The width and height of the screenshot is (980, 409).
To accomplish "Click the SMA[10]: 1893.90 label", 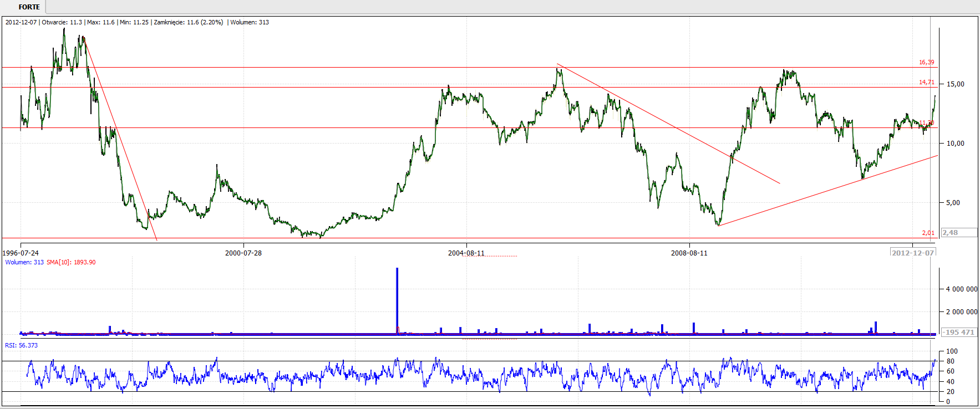I will pos(71,262).
